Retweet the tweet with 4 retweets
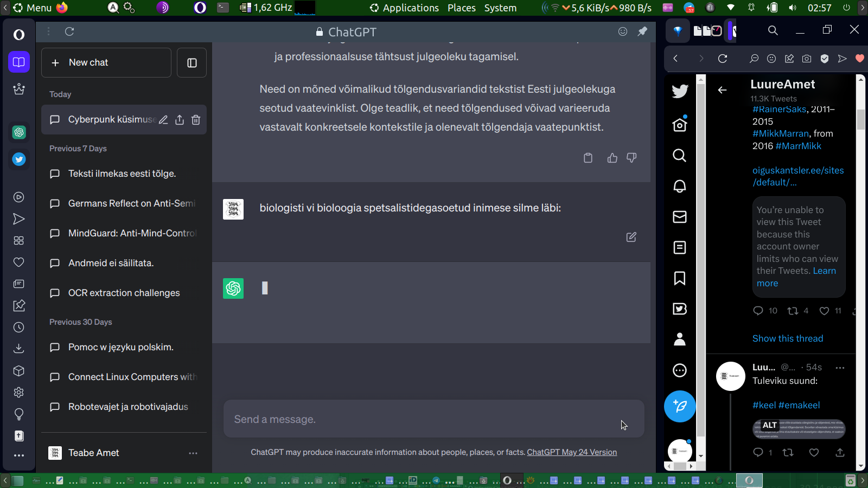Screen dimensions: 868x488 [x=793, y=311]
